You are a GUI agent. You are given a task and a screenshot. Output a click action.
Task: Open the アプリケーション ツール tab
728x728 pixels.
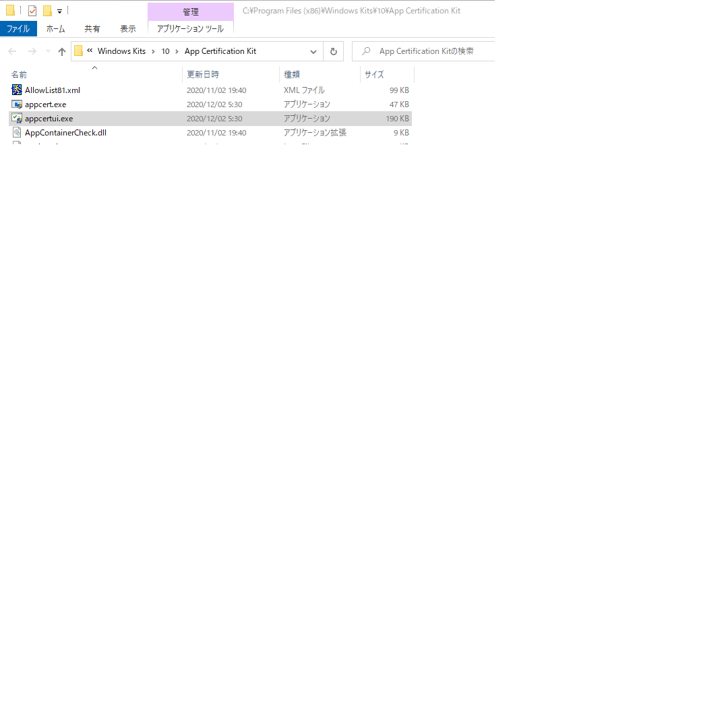click(x=190, y=29)
